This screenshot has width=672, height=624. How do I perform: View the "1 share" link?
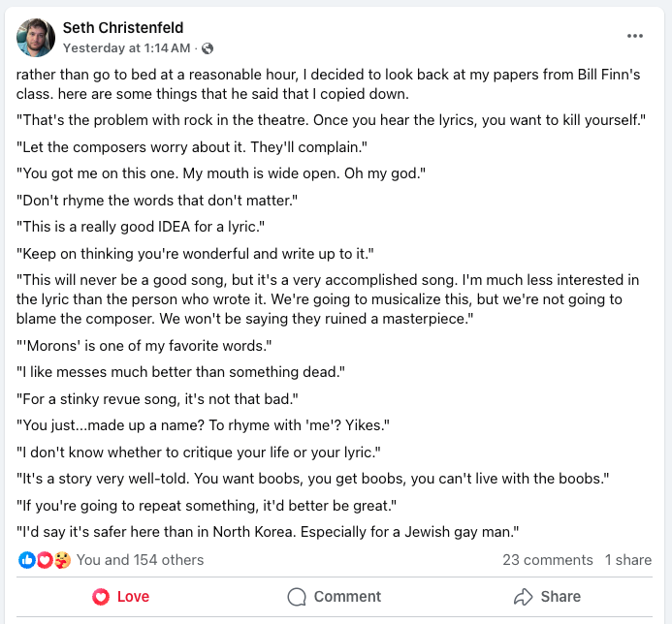coord(627,560)
